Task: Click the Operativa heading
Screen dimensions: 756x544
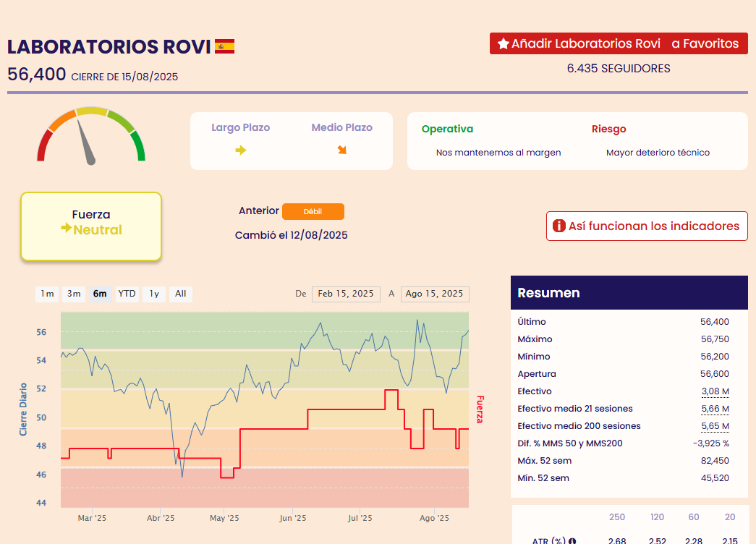Action: pos(447,129)
